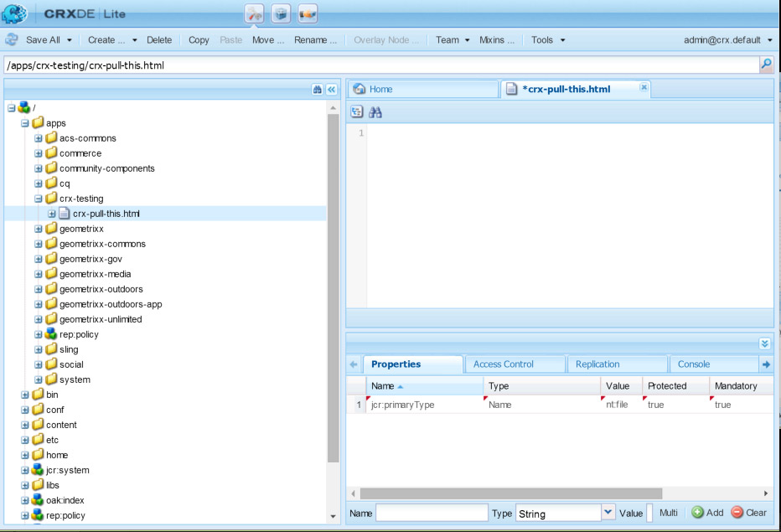Click the left arrow of the properties tab strip
Image resolution: width=781 pixels, height=532 pixels.
coord(354,364)
